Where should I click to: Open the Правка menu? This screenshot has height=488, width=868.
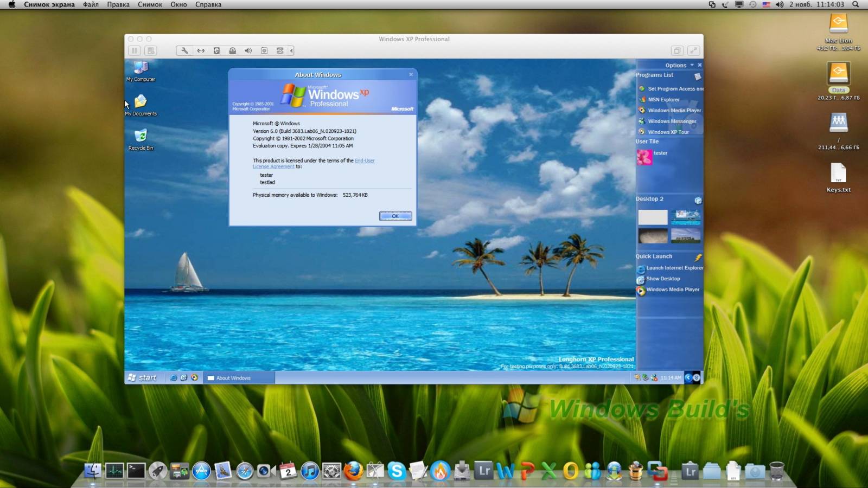pyautogui.click(x=118, y=4)
